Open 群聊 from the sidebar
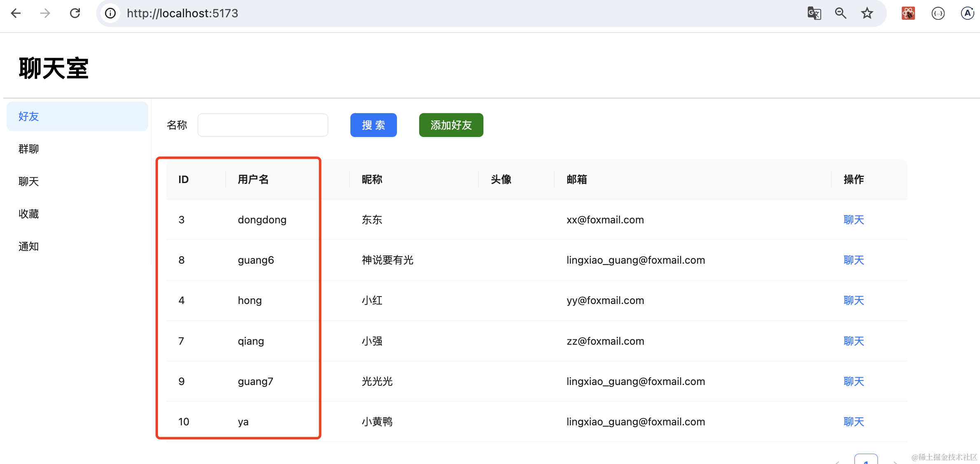 pyautogui.click(x=29, y=149)
